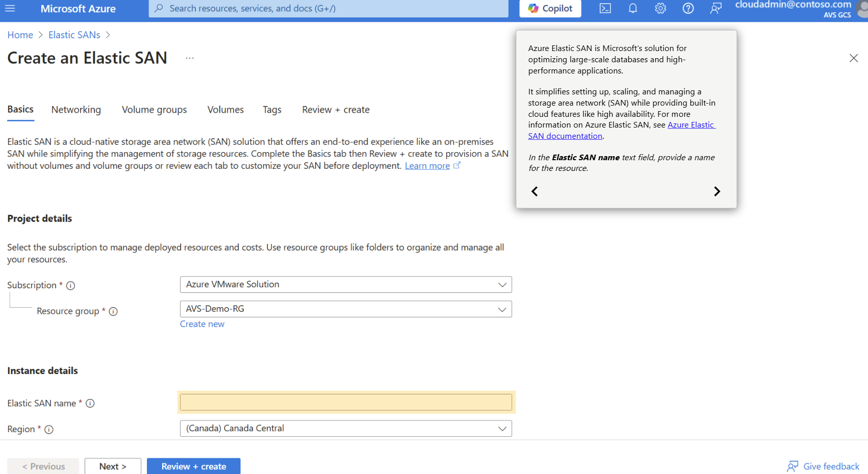Click the Instance details heading
The height and width of the screenshot is (474, 868).
42,371
